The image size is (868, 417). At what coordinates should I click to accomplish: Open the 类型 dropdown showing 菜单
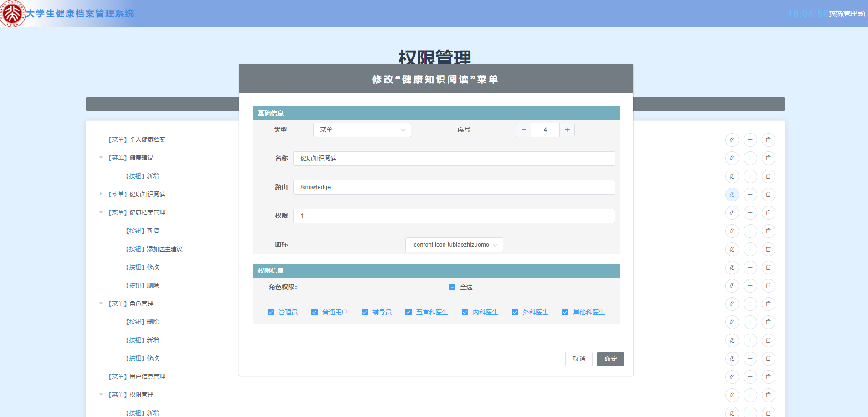click(362, 130)
